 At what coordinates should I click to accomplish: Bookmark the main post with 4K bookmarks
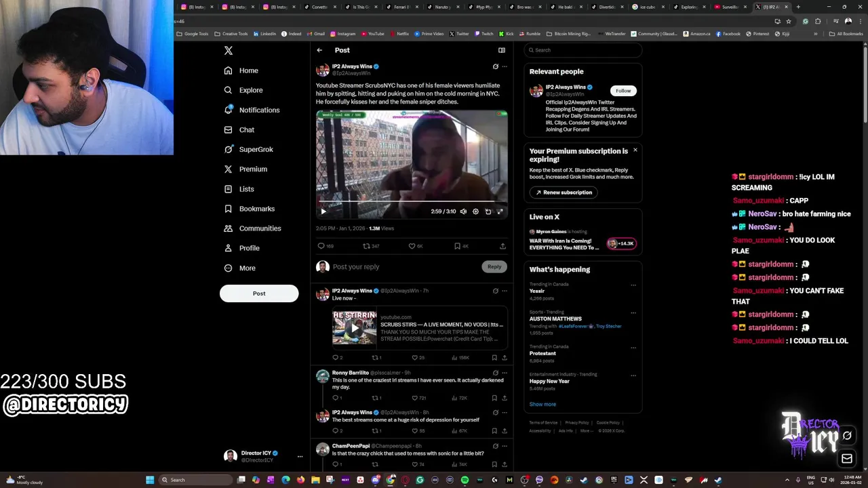point(461,246)
